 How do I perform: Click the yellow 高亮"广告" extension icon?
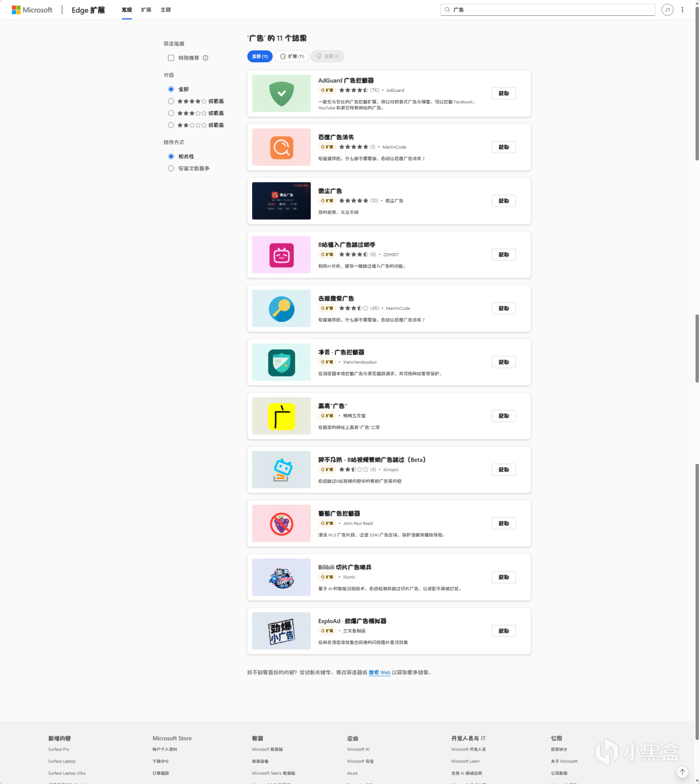click(282, 416)
